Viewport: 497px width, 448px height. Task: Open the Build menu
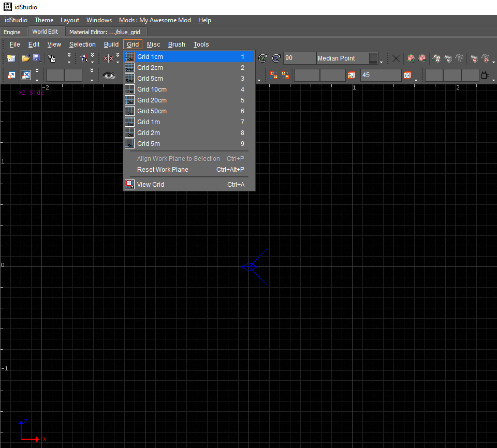(x=111, y=44)
